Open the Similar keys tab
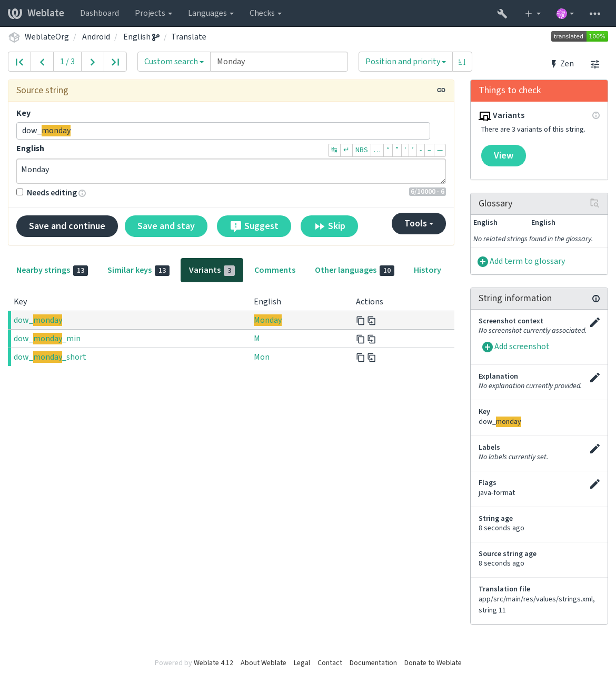The image size is (616, 683). tap(138, 270)
